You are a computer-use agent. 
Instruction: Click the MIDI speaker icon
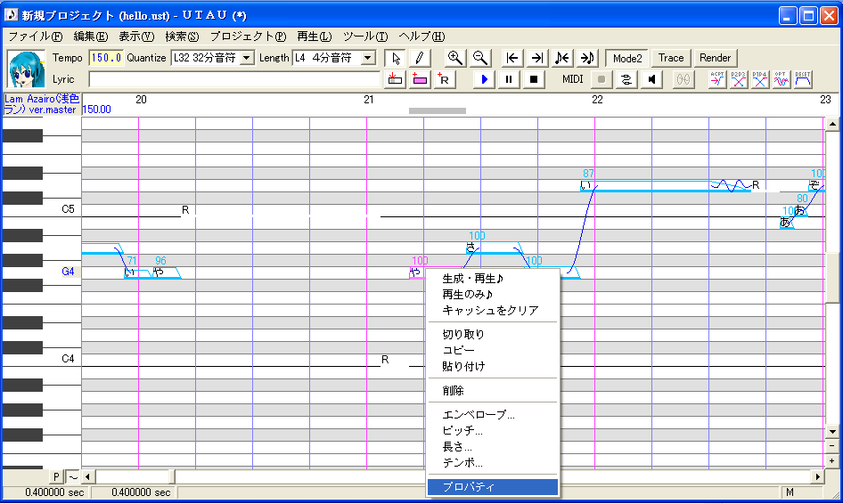click(x=651, y=79)
